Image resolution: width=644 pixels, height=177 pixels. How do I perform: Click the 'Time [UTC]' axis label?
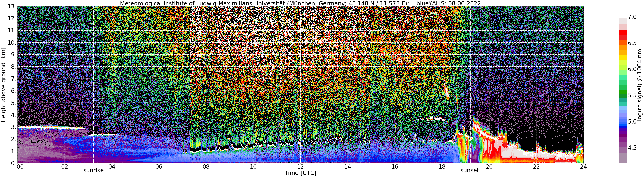pos(300,173)
